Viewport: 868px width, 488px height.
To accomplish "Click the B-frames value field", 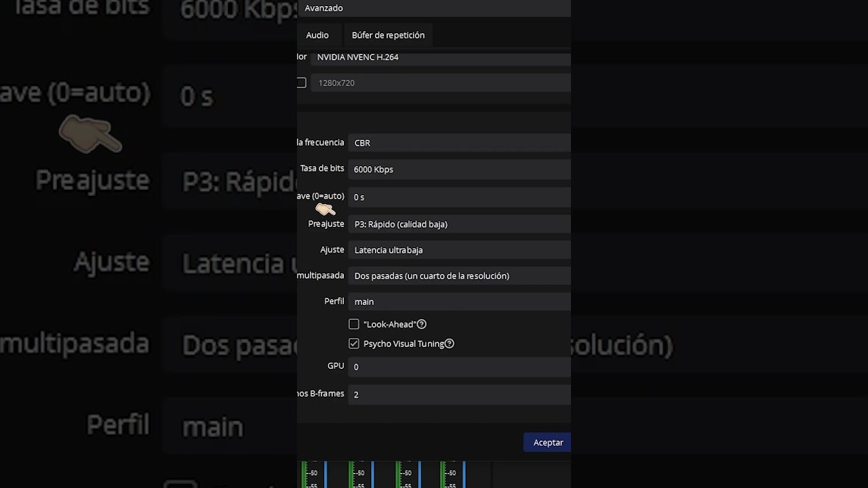I will pyautogui.click(x=459, y=394).
